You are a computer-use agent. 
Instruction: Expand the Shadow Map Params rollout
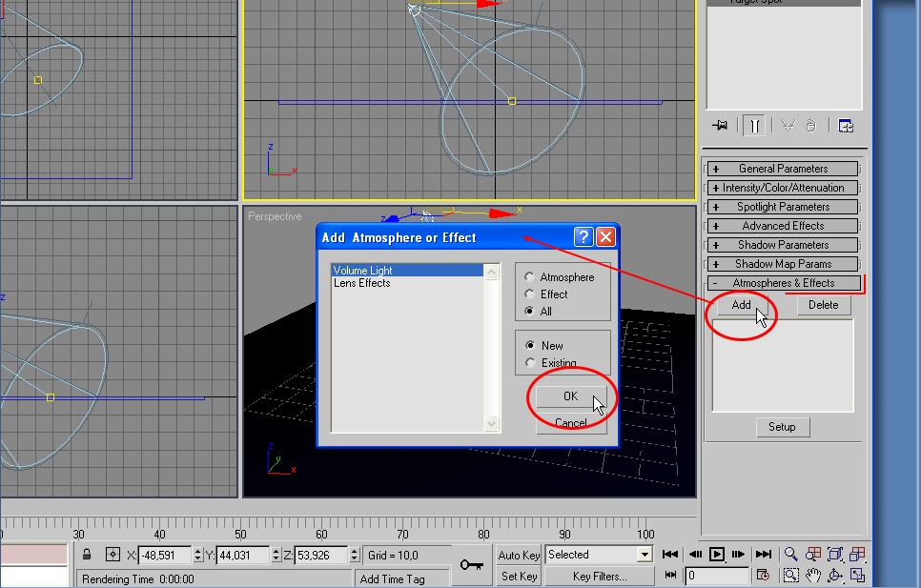(783, 264)
